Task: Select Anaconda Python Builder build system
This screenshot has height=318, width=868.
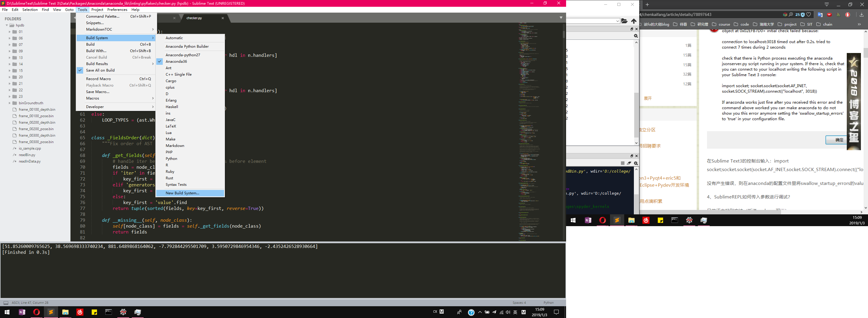Action: click(190, 47)
